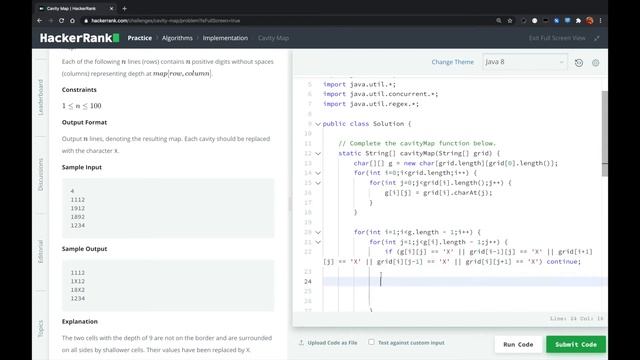Click the white circle extension icon
Screen dimensions: 640x360
click(534, 20)
